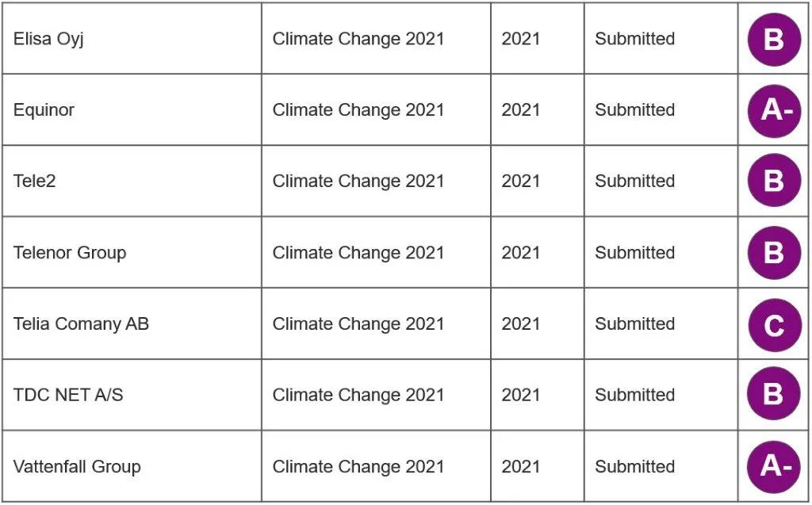Click Telenor Group's B score badge
This screenshot has width=812, height=505.
(774, 253)
